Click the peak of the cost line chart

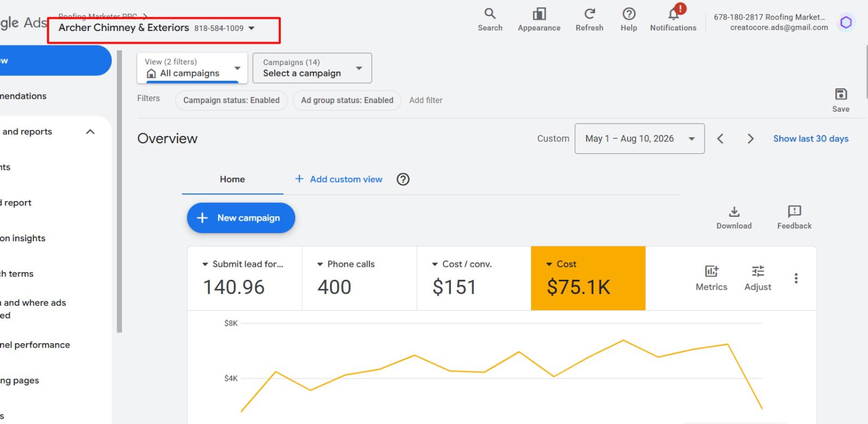tap(623, 341)
